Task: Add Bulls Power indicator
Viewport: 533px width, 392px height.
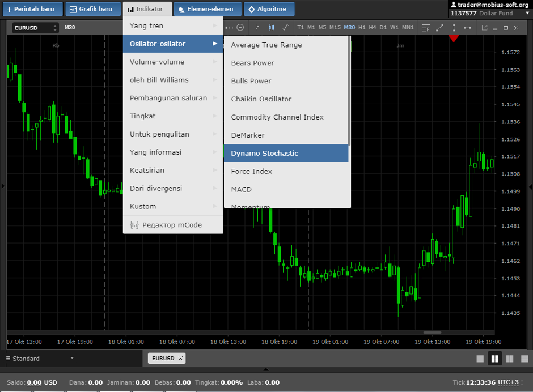Action: [x=286, y=81]
